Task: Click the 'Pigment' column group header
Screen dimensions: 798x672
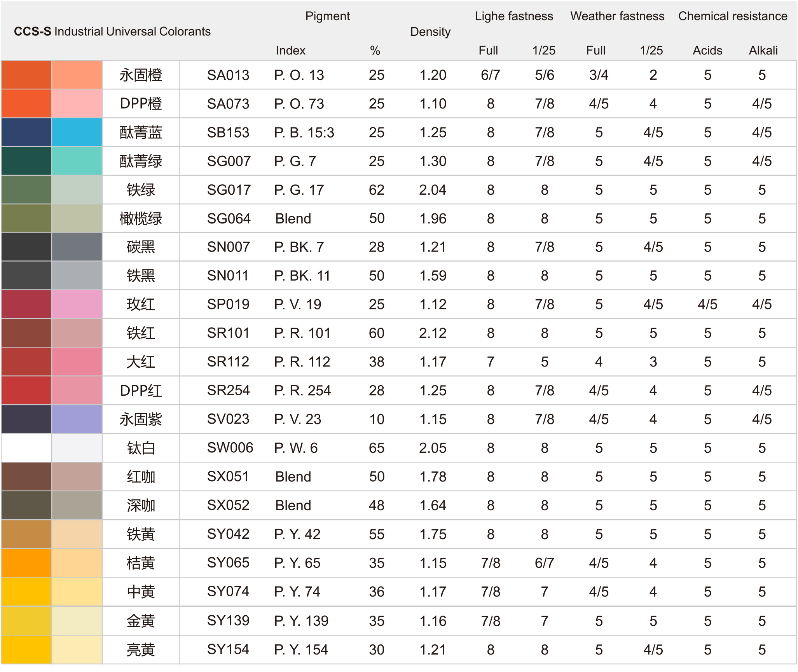Action: pyautogui.click(x=328, y=16)
